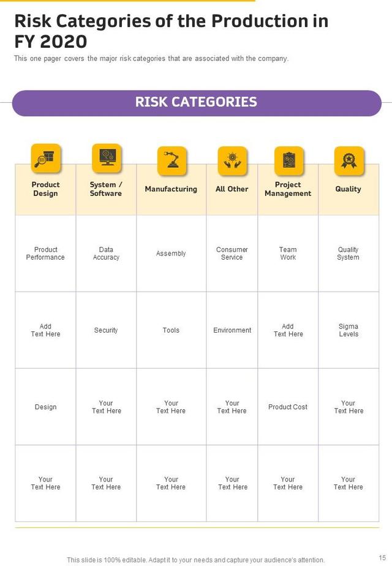Viewport: 392px width, 566px height.
Task: Select the Manufacturing column header
Action: click(171, 189)
